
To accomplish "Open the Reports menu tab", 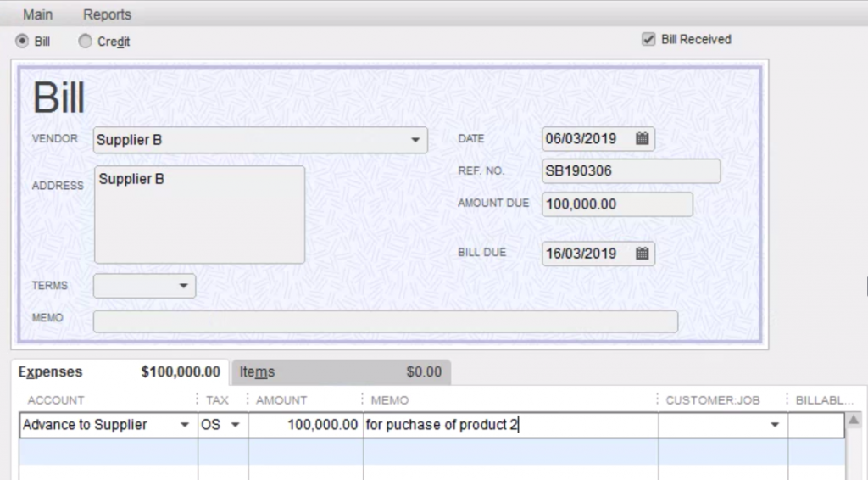I will 107,14.
